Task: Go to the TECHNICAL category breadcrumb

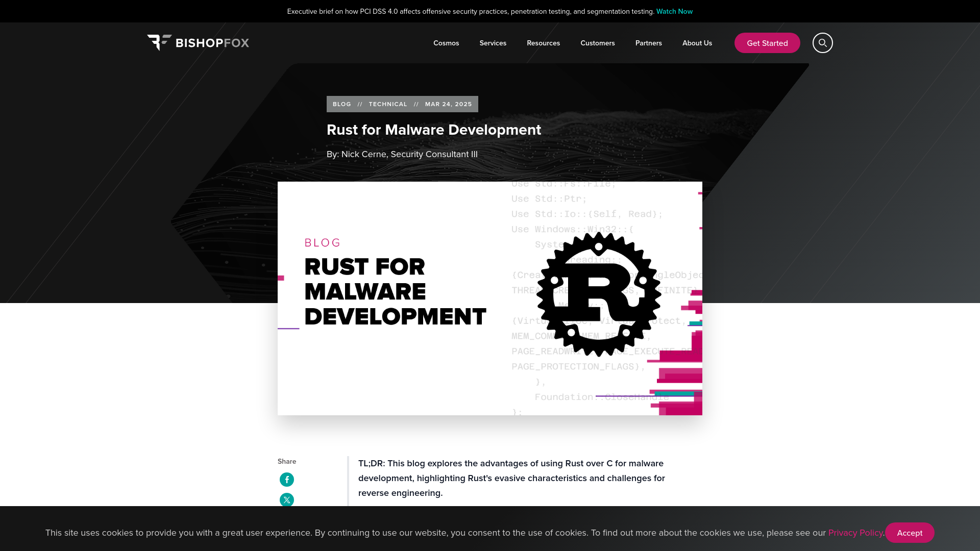Action: (x=388, y=104)
